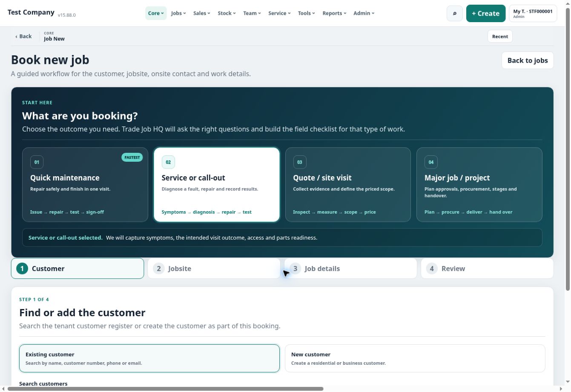The image size is (571, 392).
Task: Click the + Create button
Action: tap(486, 13)
